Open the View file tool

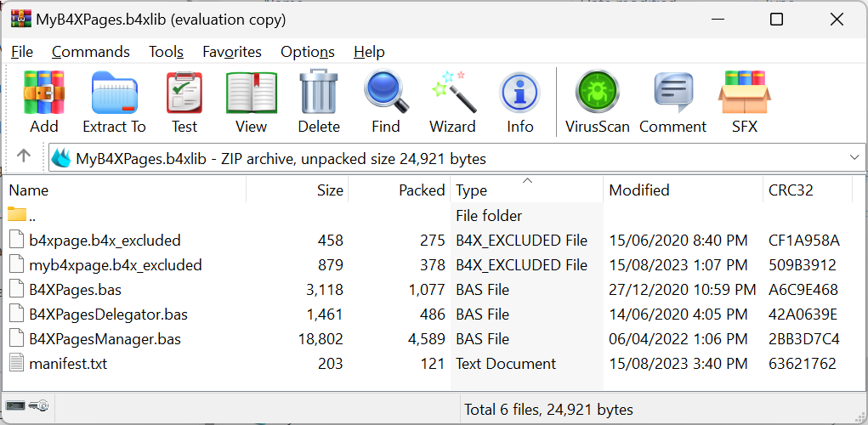(x=251, y=102)
